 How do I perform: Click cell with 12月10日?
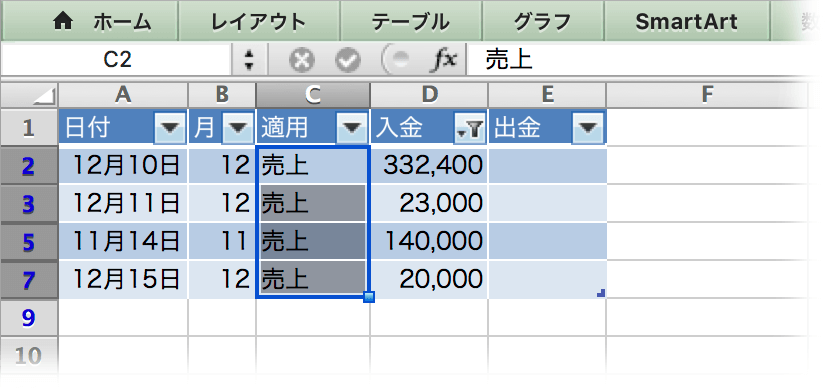click(x=123, y=166)
